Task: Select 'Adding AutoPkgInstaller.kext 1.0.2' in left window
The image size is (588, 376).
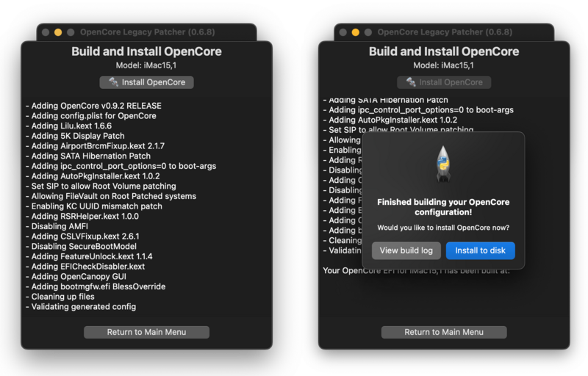Action: coord(93,176)
